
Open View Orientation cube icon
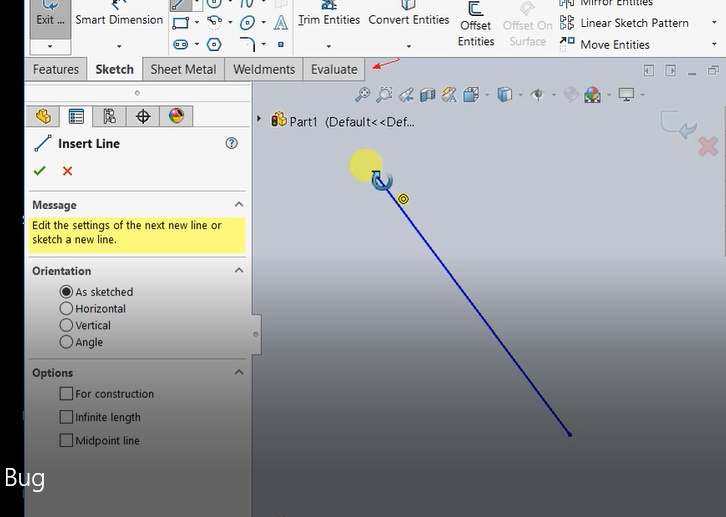pyautogui.click(x=471, y=94)
